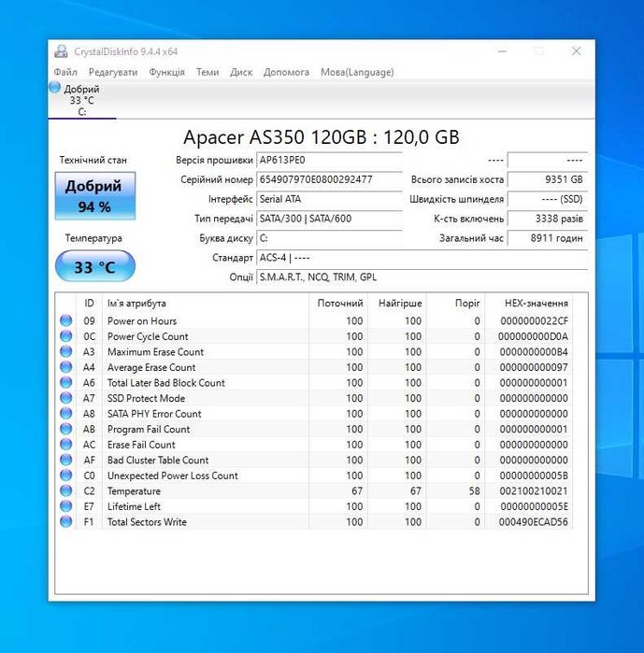The height and width of the screenshot is (653, 644).
Task: Click the Добрий 94 % health status button
Action: (95, 196)
